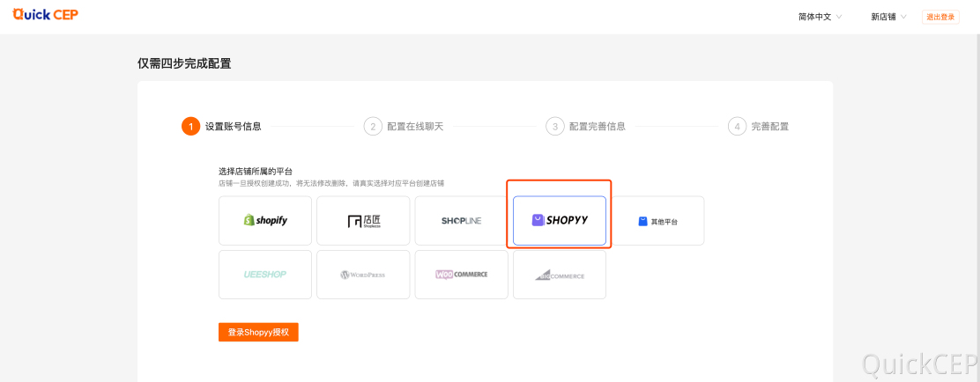
Task: Go to step 4 完善配置
Action: [759, 127]
